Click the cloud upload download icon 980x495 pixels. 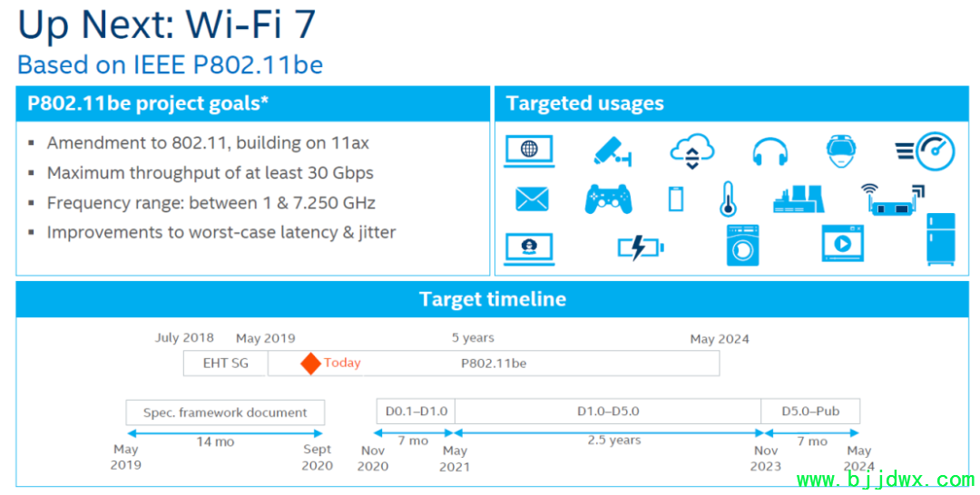click(x=691, y=151)
